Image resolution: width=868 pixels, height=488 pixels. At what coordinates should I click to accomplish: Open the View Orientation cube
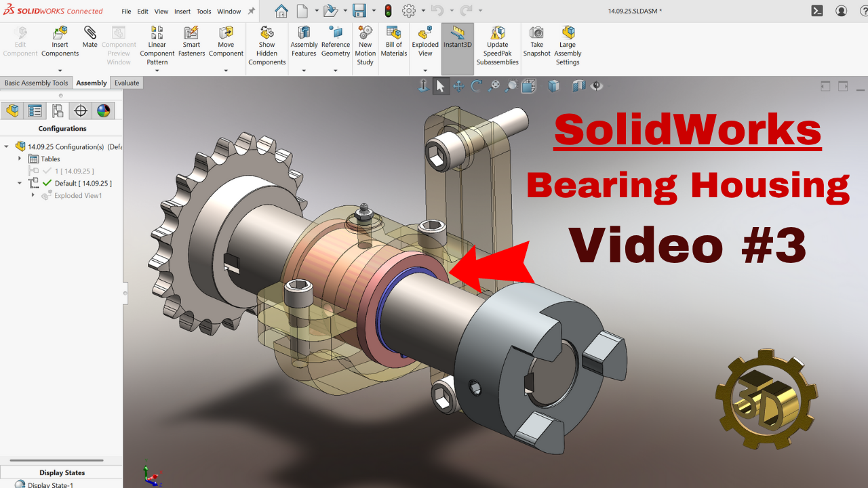coord(529,86)
